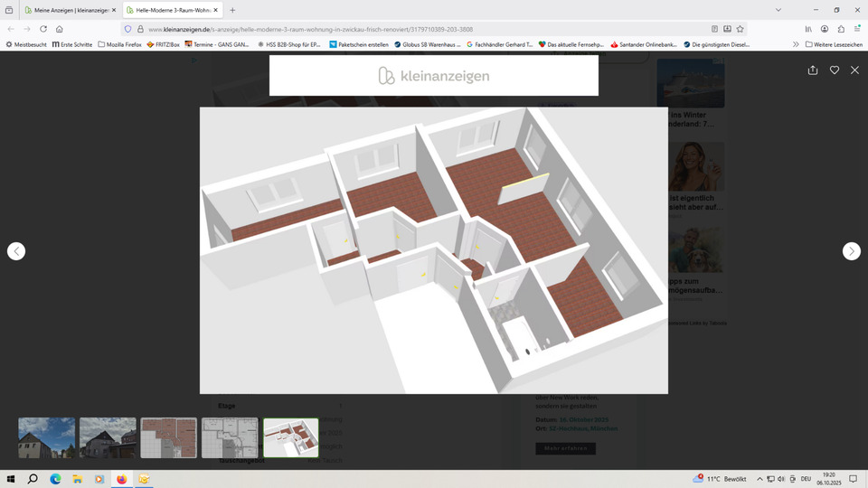Image resolution: width=868 pixels, height=488 pixels.
Task: Open a new browser tab
Action: point(232,10)
